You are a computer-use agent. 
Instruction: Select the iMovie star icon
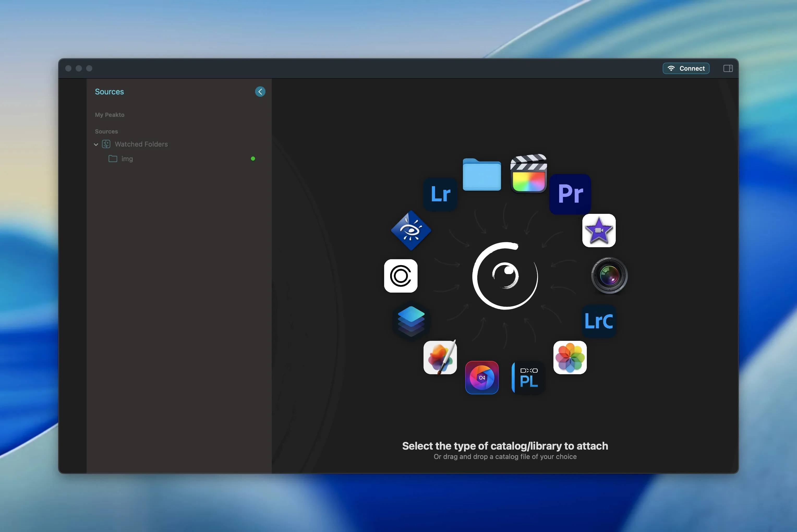click(x=599, y=231)
